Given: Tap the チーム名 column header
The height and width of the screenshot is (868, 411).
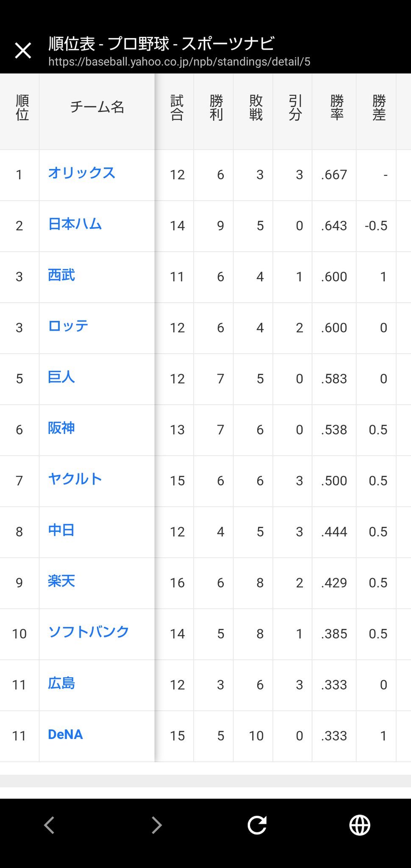Looking at the screenshot, I should 97,107.
